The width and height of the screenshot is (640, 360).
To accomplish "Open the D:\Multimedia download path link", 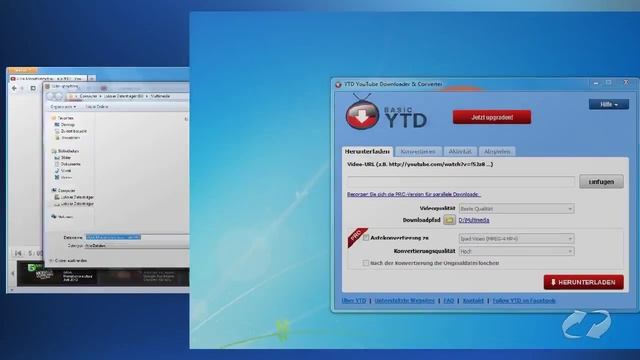I will (x=474, y=220).
